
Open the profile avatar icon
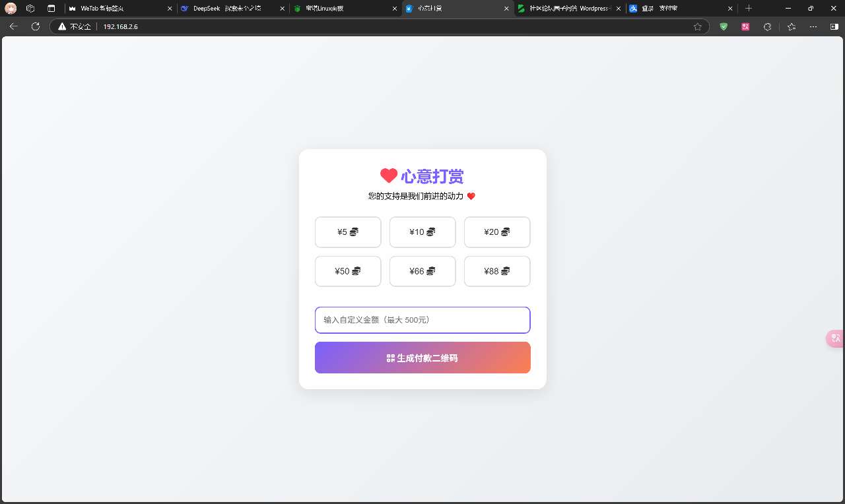point(11,9)
